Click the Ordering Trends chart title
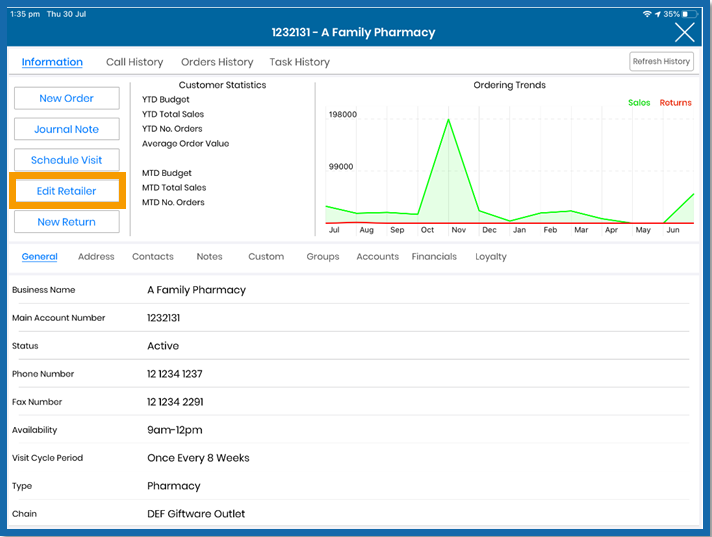The image size is (712, 537). point(509,85)
